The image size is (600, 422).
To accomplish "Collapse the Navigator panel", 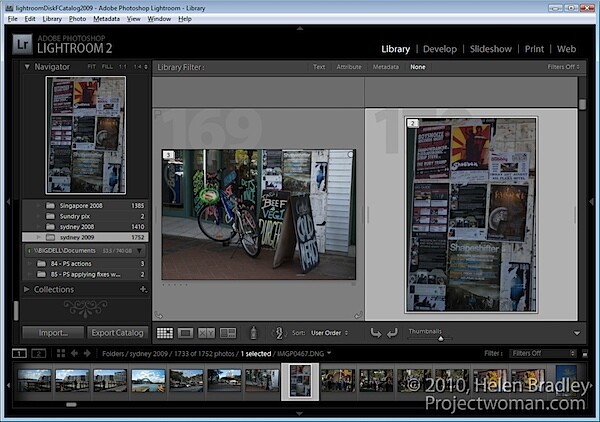I will tap(27, 67).
